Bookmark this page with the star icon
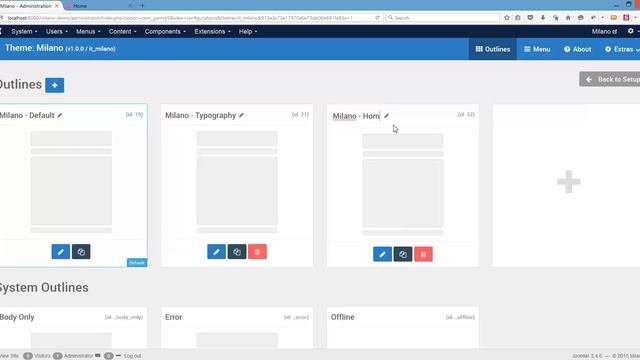Screen dimensions: 640x360 (507, 18)
